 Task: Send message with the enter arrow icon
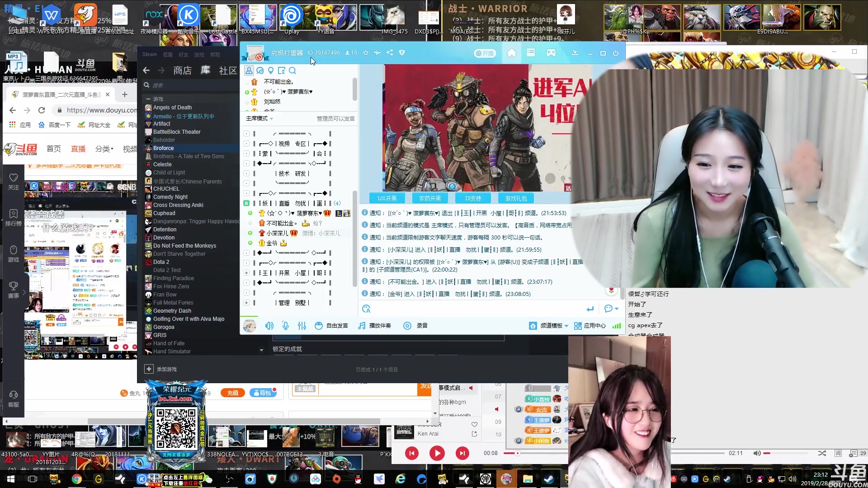click(590, 309)
